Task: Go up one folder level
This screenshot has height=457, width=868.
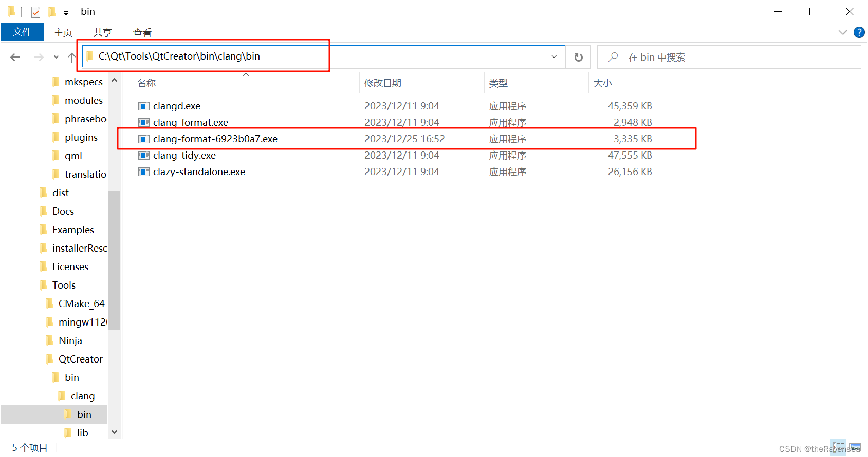Action: coord(71,57)
